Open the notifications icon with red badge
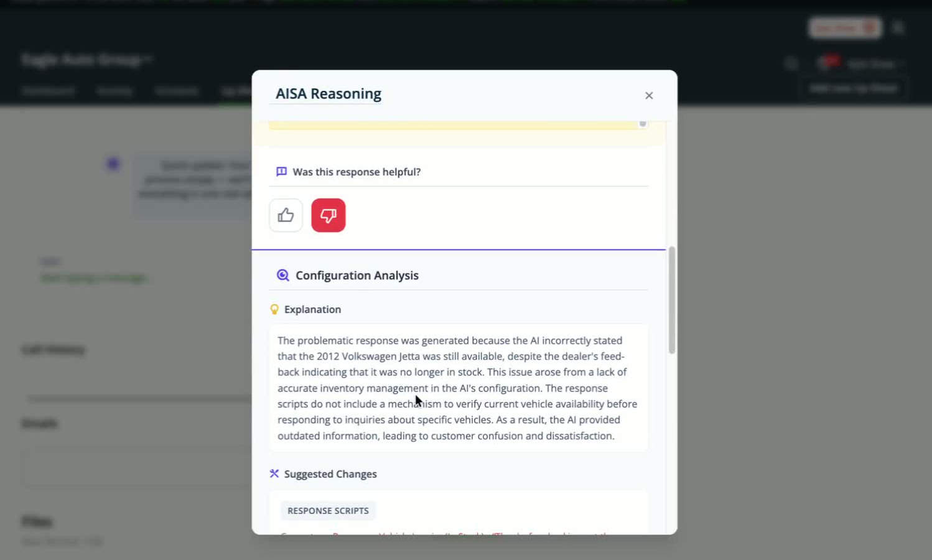The height and width of the screenshot is (560, 932). pos(826,62)
